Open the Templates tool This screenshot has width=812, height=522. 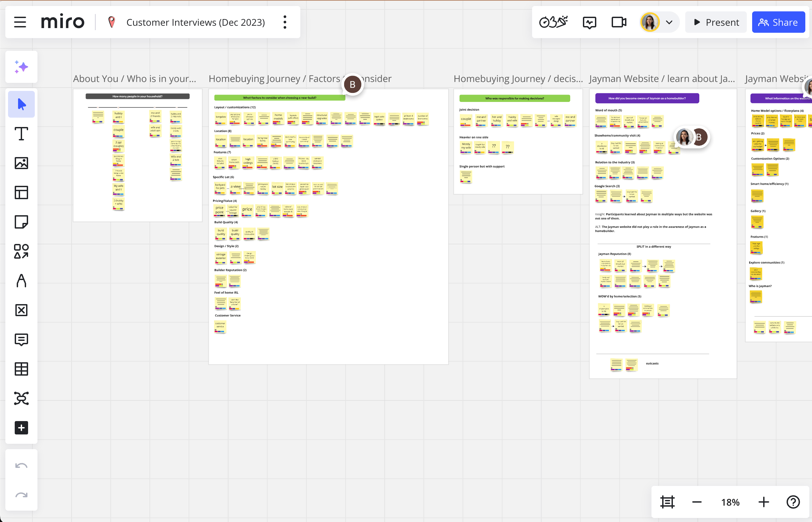click(21, 192)
